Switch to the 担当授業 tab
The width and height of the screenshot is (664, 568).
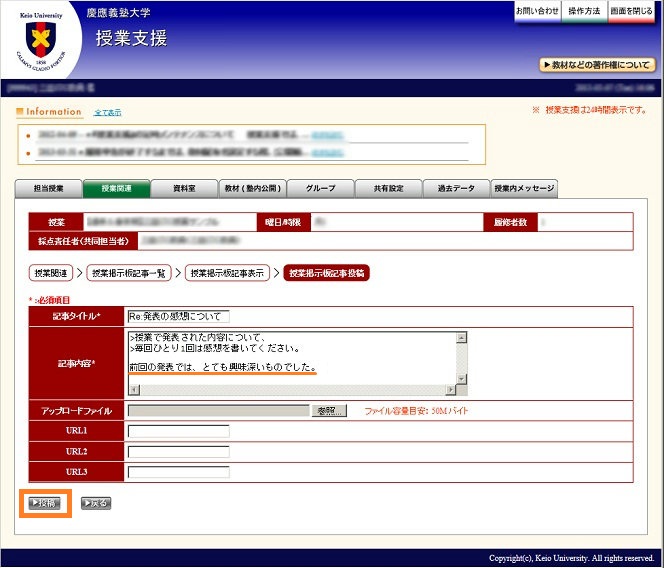49,188
